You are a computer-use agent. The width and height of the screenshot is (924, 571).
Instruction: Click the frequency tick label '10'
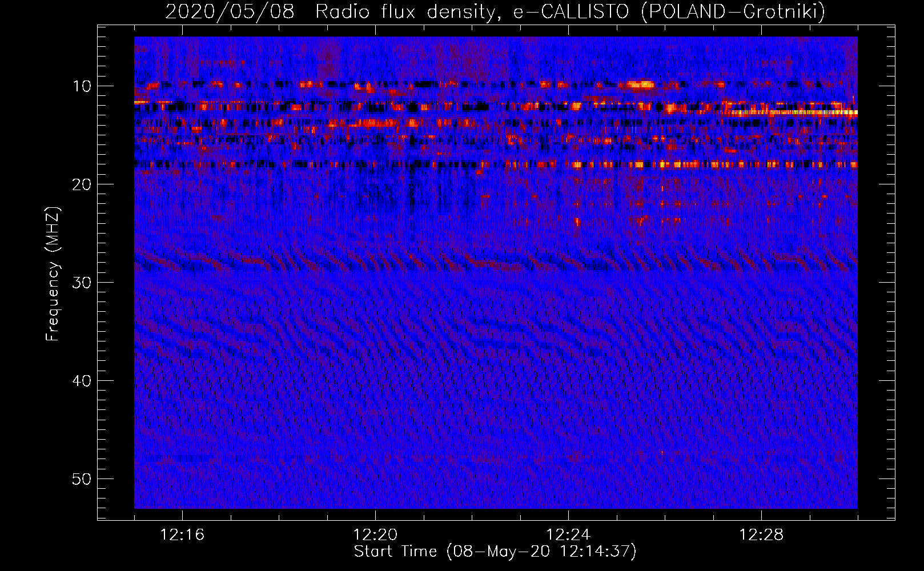pyautogui.click(x=82, y=86)
